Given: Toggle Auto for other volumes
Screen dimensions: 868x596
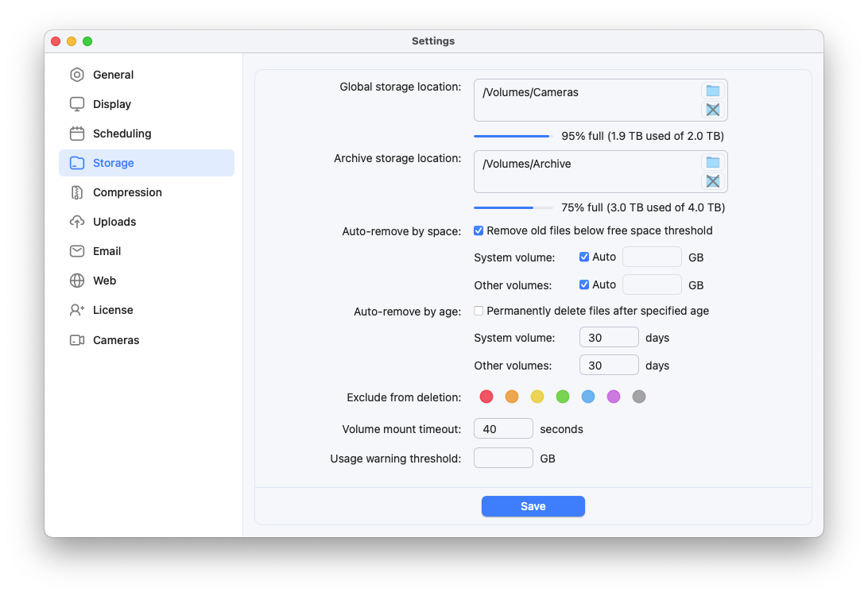Looking at the screenshot, I should [583, 284].
